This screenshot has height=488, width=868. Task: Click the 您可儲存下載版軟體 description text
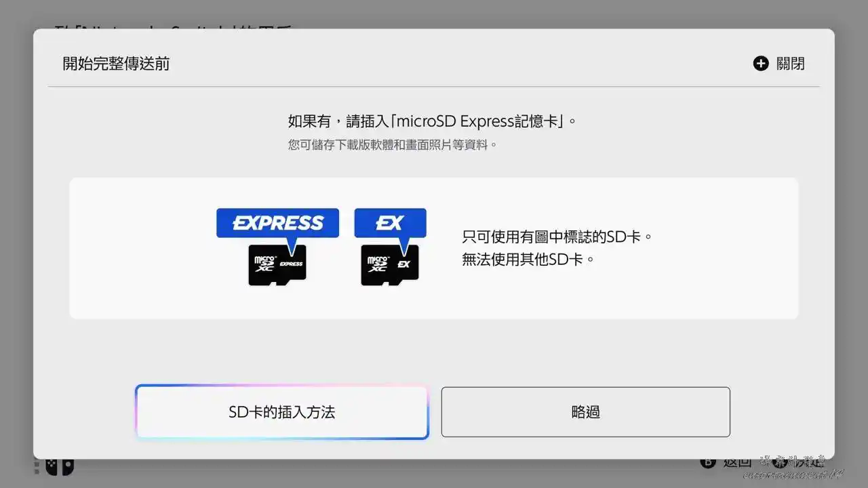393,144
